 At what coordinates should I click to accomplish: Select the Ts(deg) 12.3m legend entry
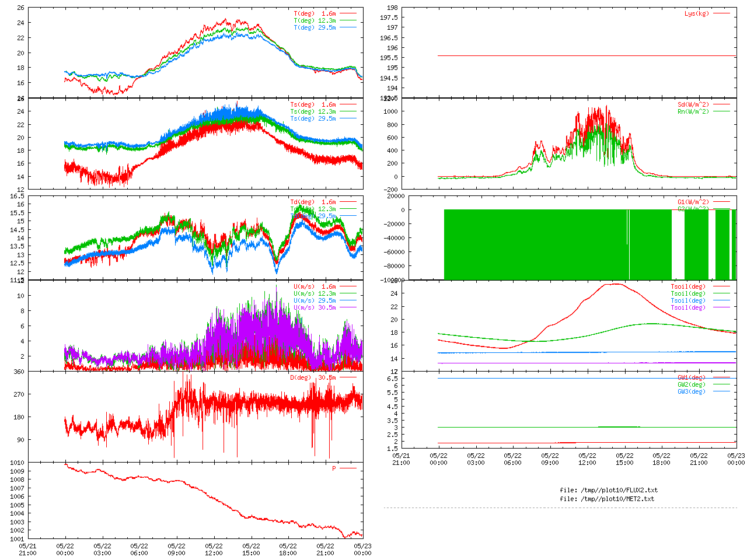click(x=313, y=112)
